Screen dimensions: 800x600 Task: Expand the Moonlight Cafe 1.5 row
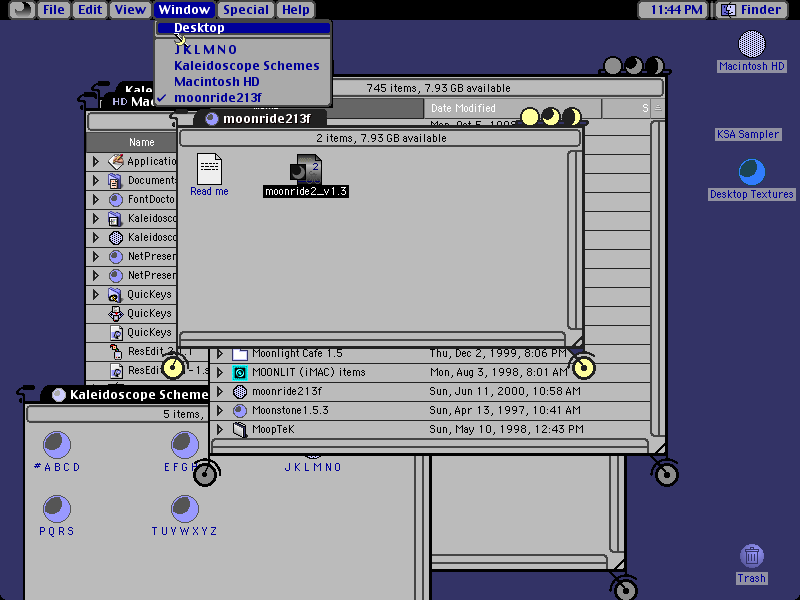point(220,354)
